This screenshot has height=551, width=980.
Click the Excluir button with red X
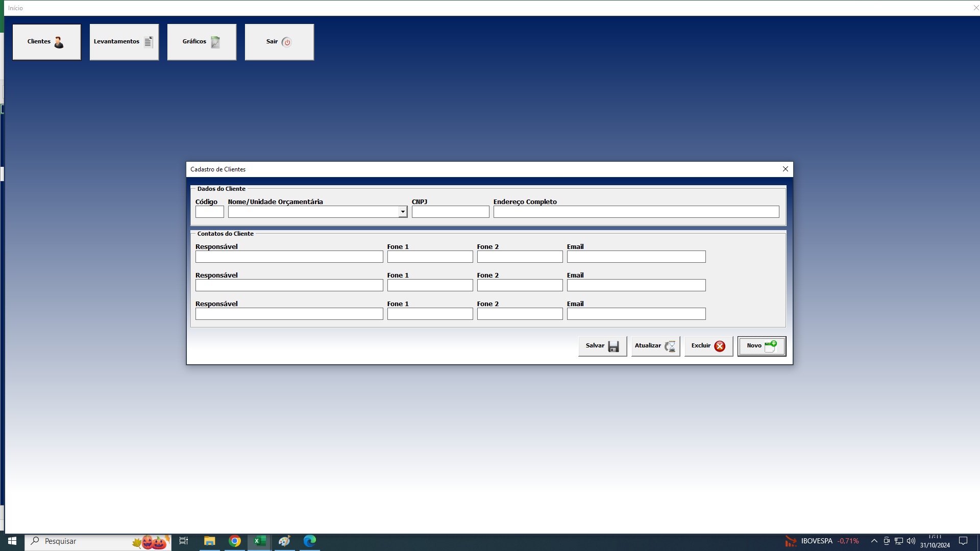pos(708,346)
